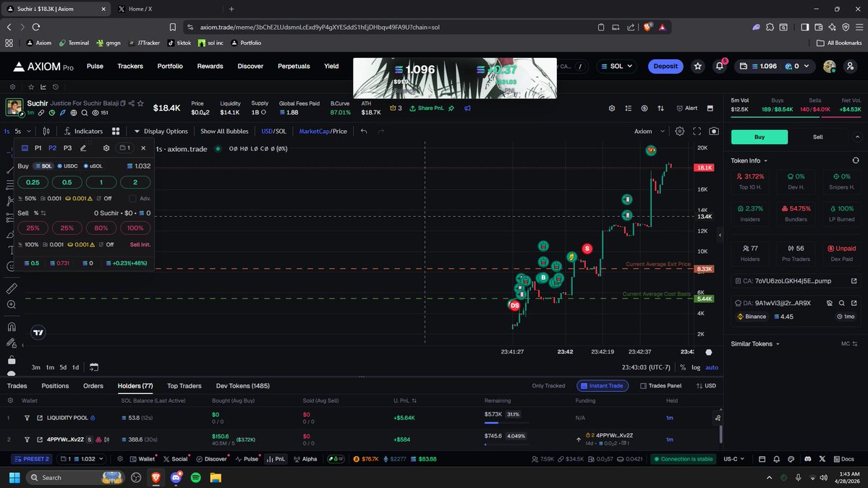Sell 100% quick button

[135, 228]
